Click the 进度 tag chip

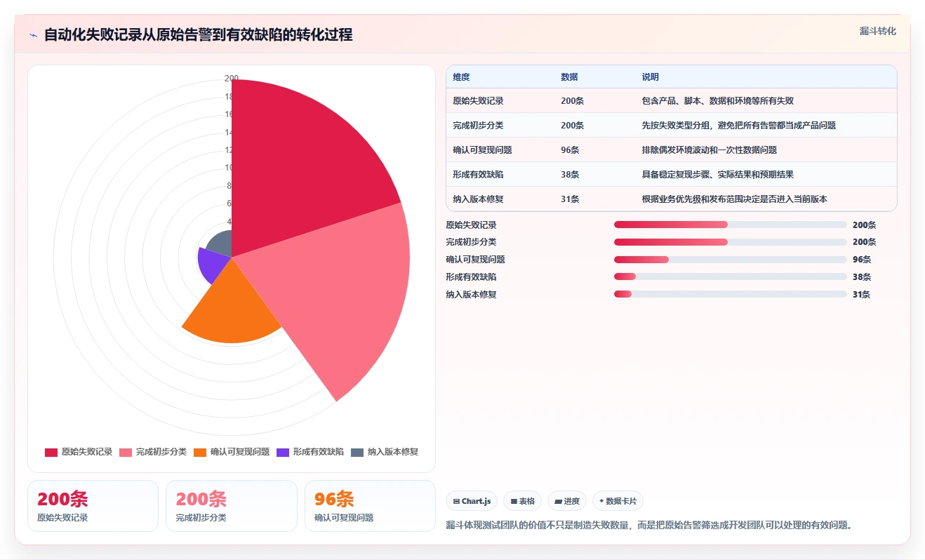pos(567,501)
